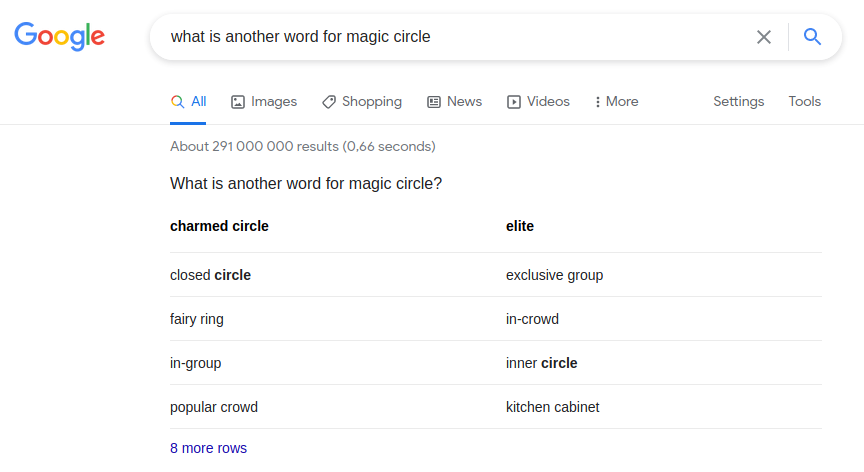Open Settings options
Image resolution: width=864 pixels, height=472 pixels.
(738, 102)
